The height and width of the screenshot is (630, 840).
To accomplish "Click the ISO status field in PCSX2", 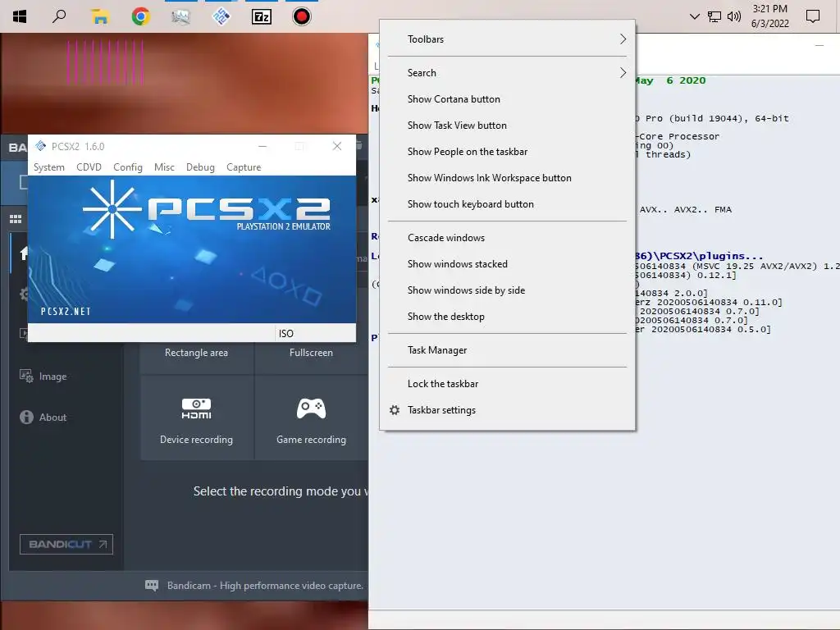I will pos(316,333).
